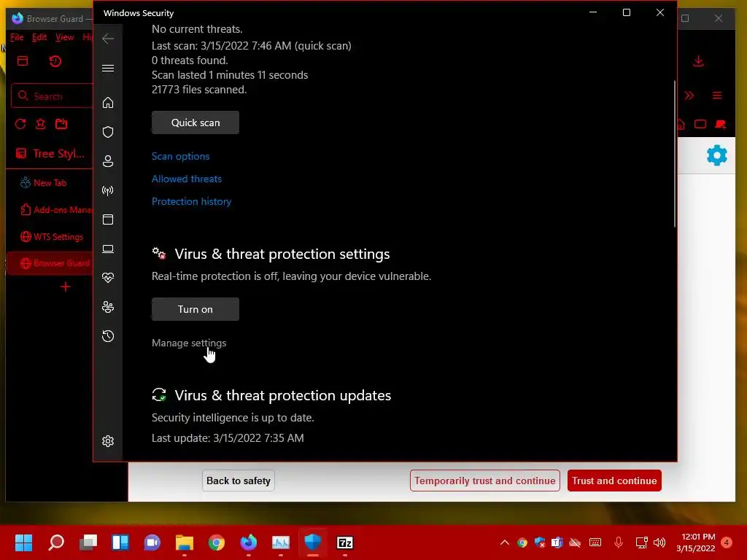The height and width of the screenshot is (560, 747).
Task: Expand the Firefox toolbar overflow chevrons
Action: click(x=689, y=96)
